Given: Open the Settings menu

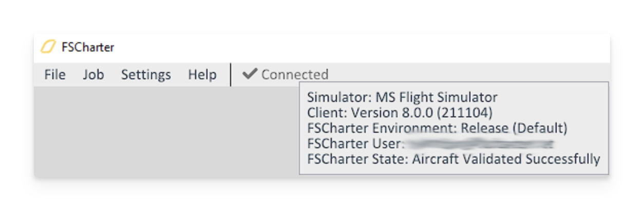Looking at the screenshot, I should (146, 75).
